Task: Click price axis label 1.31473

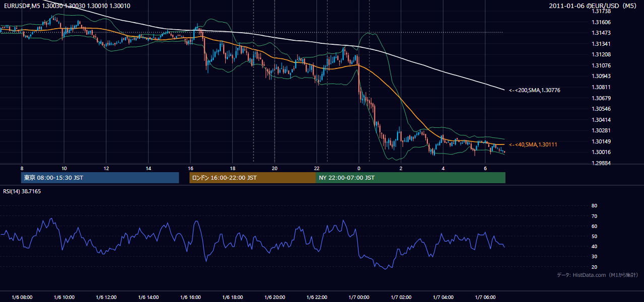Action: [601, 33]
